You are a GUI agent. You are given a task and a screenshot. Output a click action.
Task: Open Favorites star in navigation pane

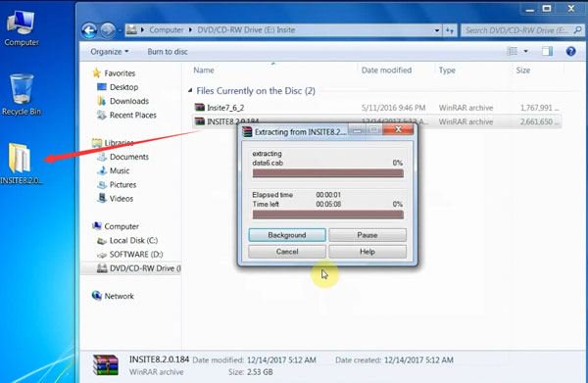[x=97, y=73]
